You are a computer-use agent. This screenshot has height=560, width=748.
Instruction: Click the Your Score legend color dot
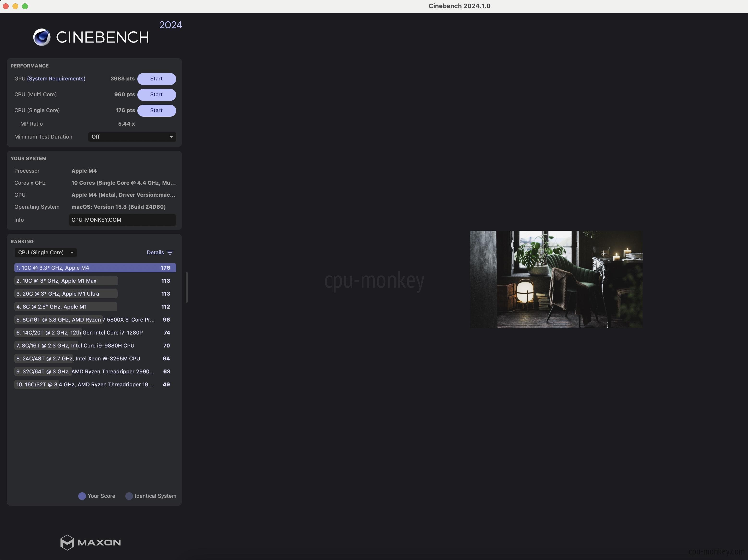click(x=82, y=496)
